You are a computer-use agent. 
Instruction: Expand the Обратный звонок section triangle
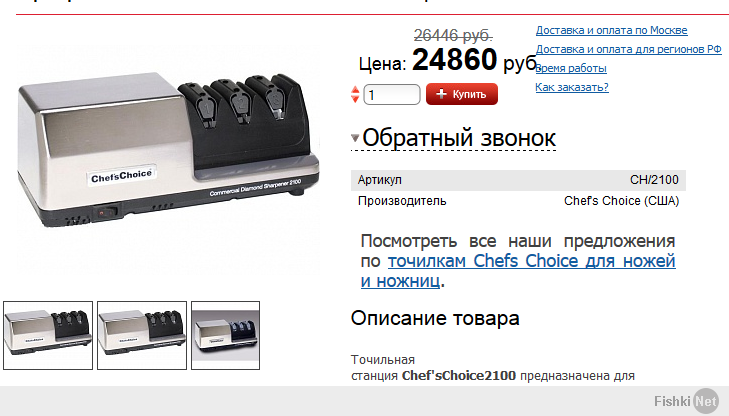(x=355, y=138)
